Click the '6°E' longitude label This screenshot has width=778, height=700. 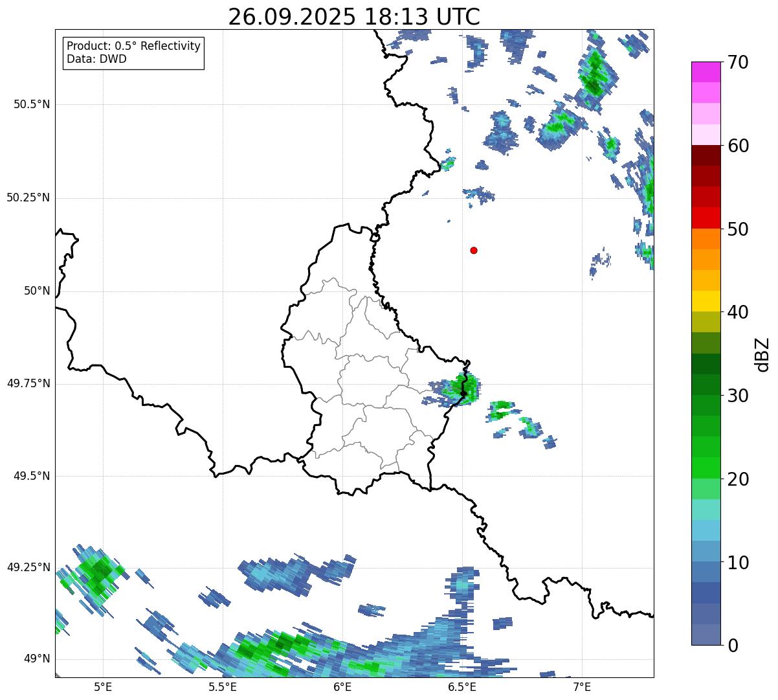[342, 686]
